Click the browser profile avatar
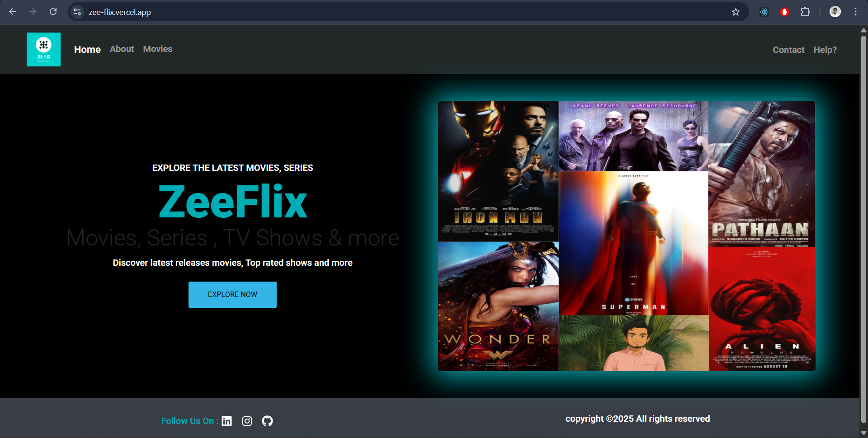Screen dimensions: 868x438 (835, 11)
